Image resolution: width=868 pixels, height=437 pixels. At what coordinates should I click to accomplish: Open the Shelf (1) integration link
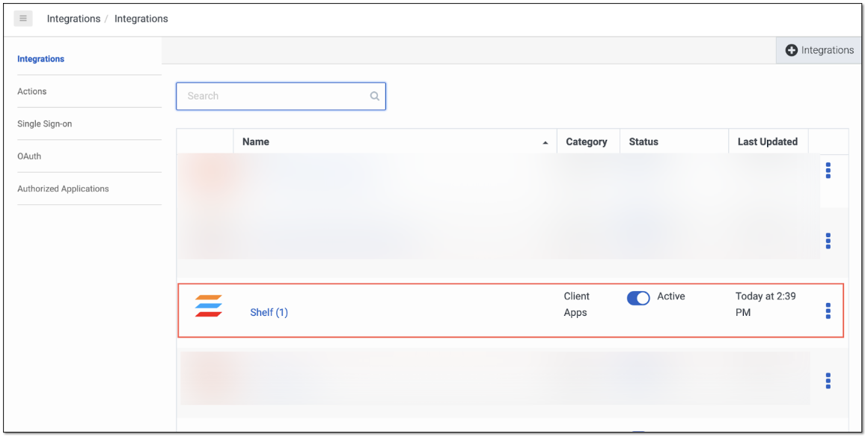269,312
